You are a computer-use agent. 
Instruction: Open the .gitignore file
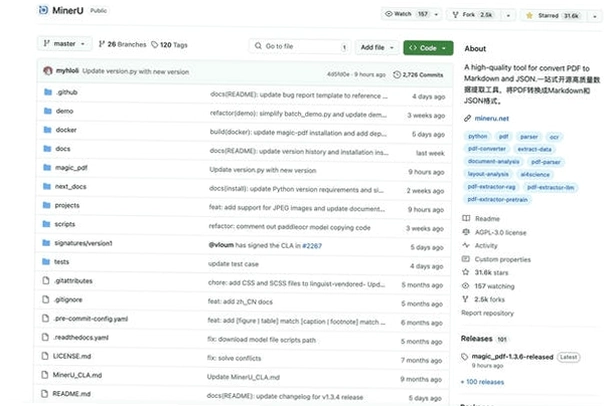click(x=68, y=299)
